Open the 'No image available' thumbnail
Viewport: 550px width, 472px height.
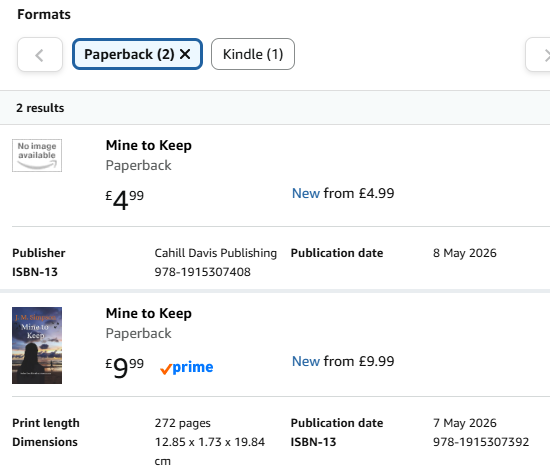coord(37,155)
